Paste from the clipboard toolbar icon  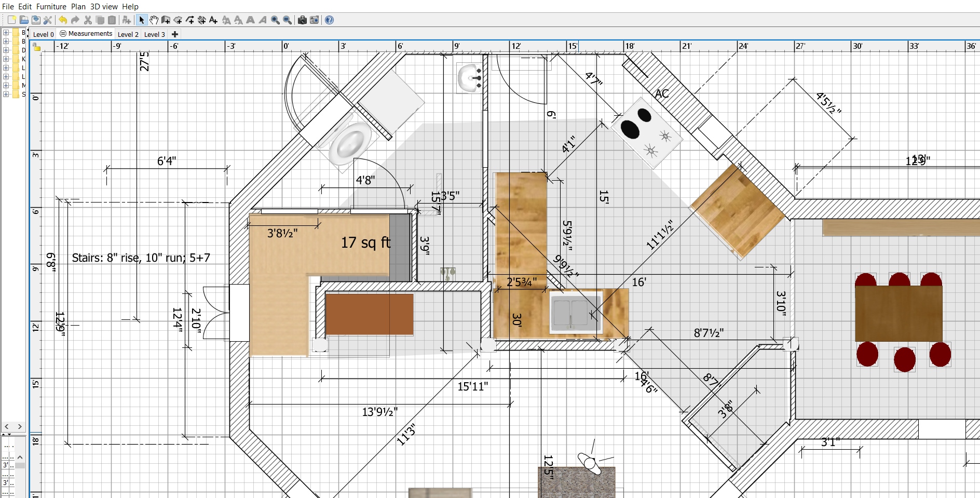(x=112, y=20)
